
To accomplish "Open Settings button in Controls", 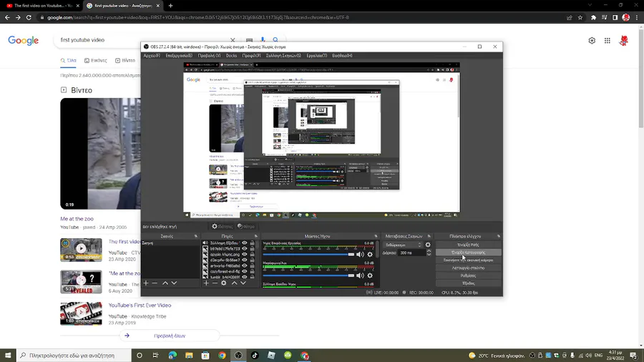I will coord(468,275).
